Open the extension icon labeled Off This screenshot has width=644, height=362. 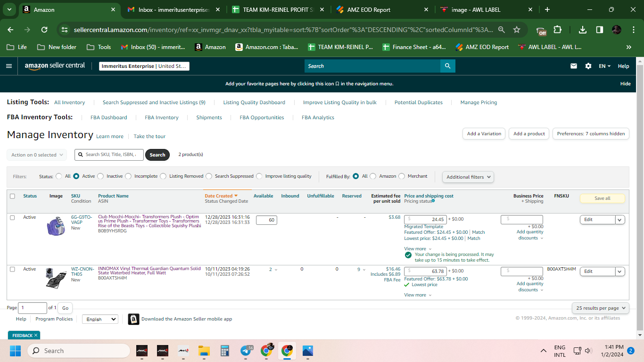[541, 31]
